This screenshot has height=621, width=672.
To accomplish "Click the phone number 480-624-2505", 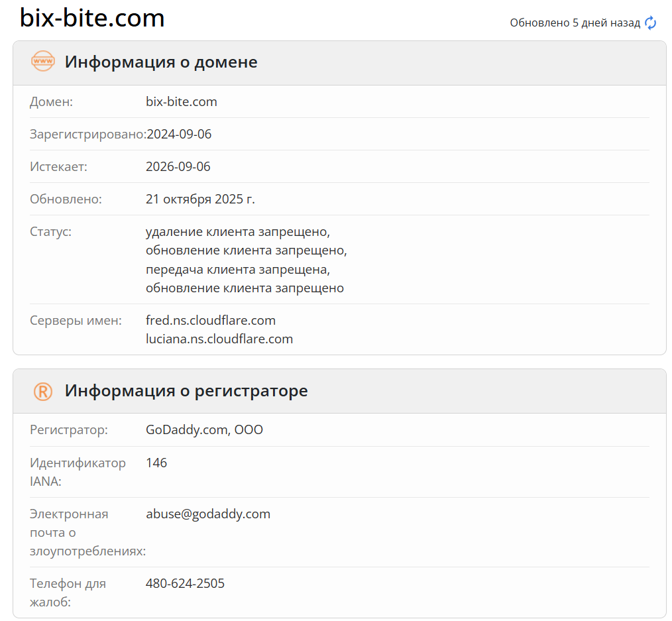I will (185, 583).
